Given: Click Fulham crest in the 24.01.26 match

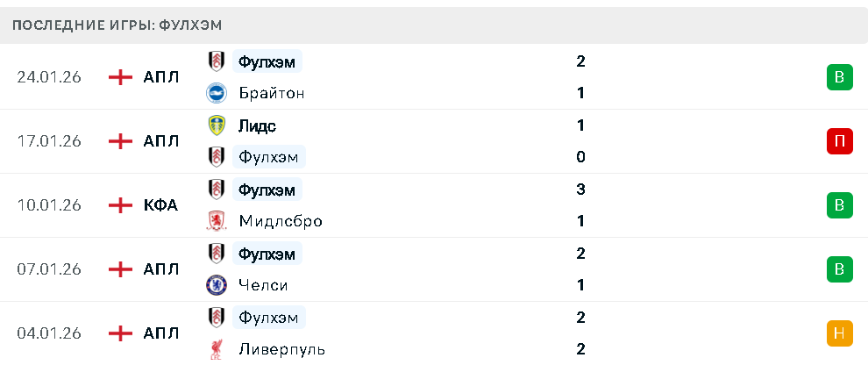Looking at the screenshot, I should (x=216, y=61).
